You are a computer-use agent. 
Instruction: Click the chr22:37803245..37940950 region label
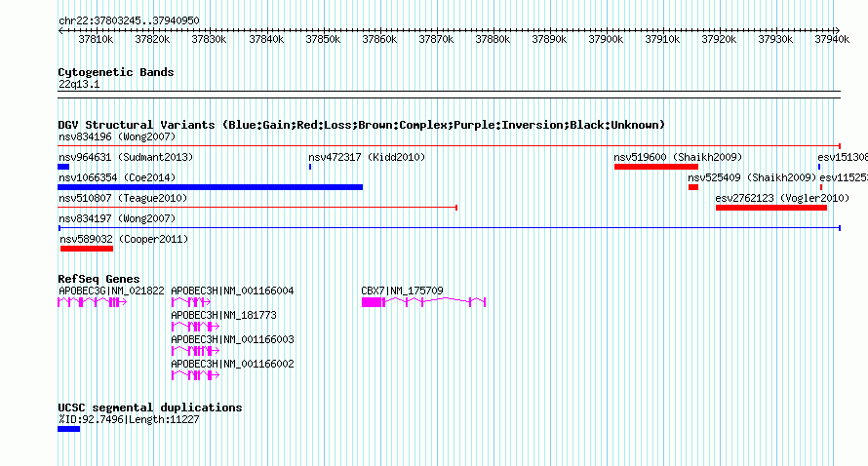[x=129, y=20]
